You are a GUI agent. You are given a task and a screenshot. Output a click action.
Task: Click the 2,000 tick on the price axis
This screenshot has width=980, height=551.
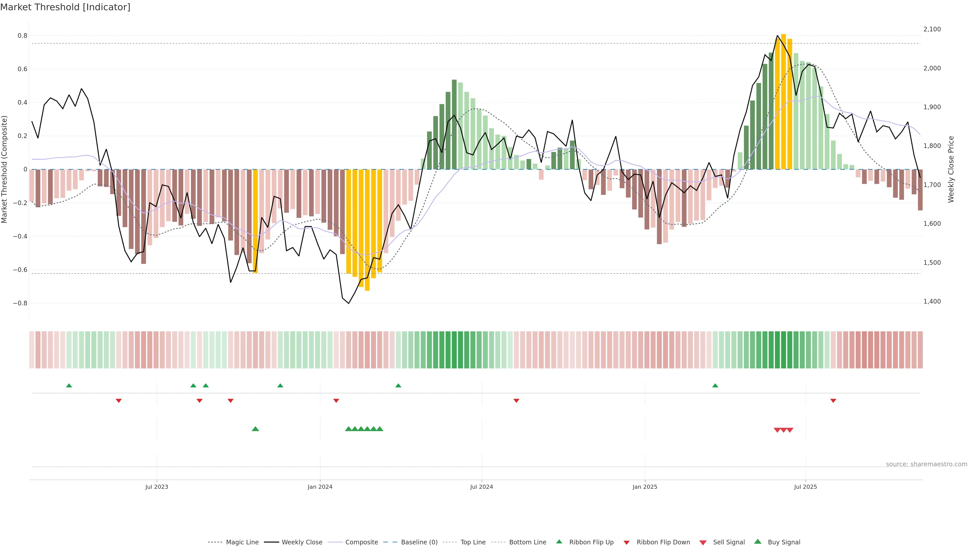point(932,68)
